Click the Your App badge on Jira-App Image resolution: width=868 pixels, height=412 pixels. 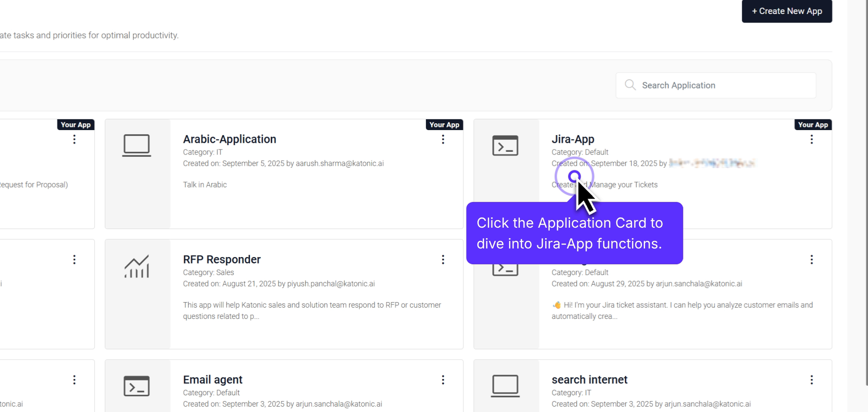813,125
